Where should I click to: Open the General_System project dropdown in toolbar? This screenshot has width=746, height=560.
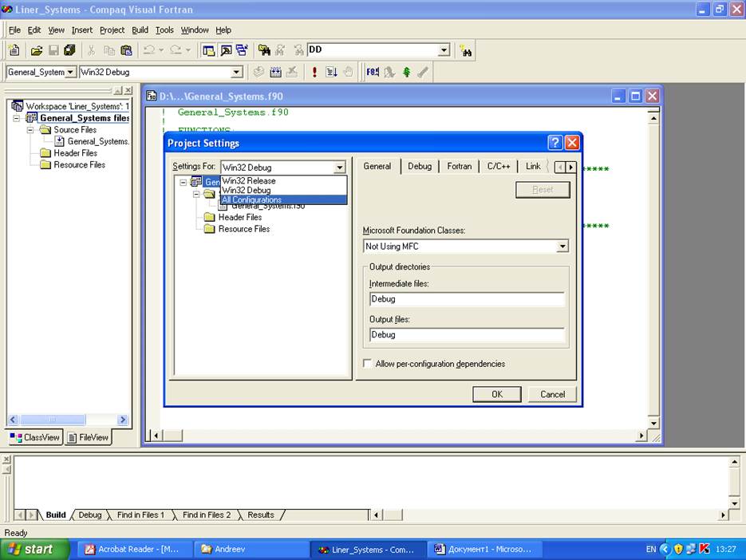(x=70, y=73)
